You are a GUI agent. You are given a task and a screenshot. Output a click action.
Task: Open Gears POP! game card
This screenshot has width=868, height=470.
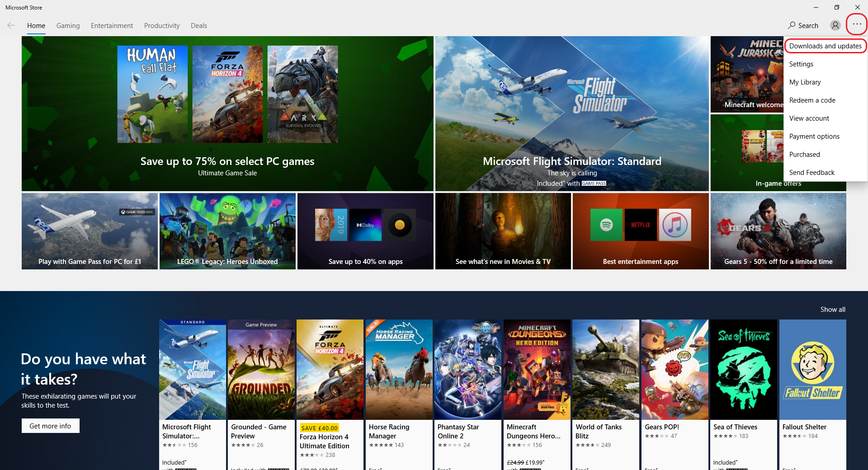[x=675, y=395]
